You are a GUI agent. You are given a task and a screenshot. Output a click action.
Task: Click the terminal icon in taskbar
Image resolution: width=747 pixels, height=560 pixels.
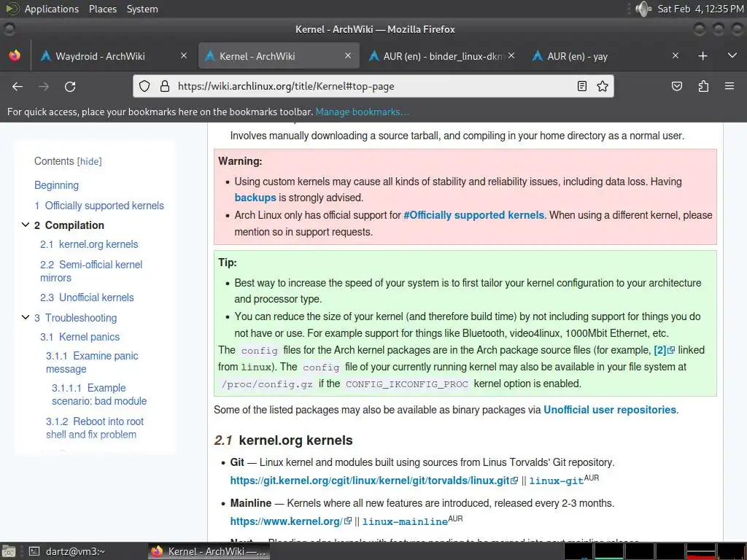[34, 551]
